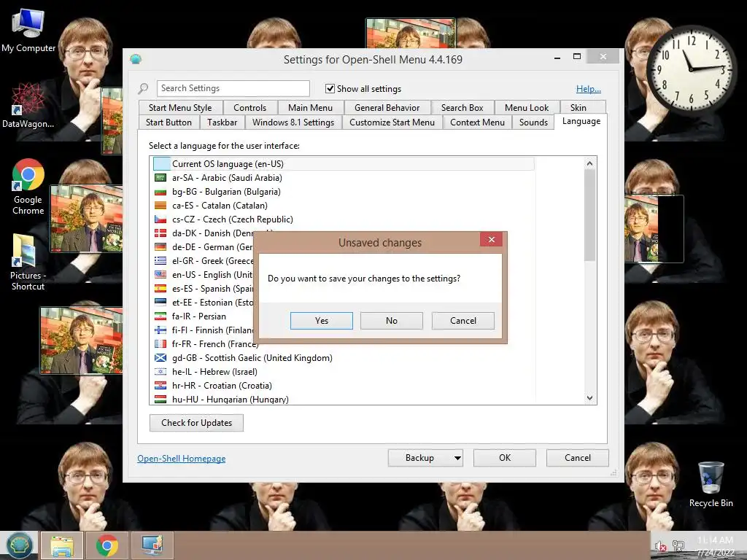Click the language list scroll down arrow

(589, 397)
